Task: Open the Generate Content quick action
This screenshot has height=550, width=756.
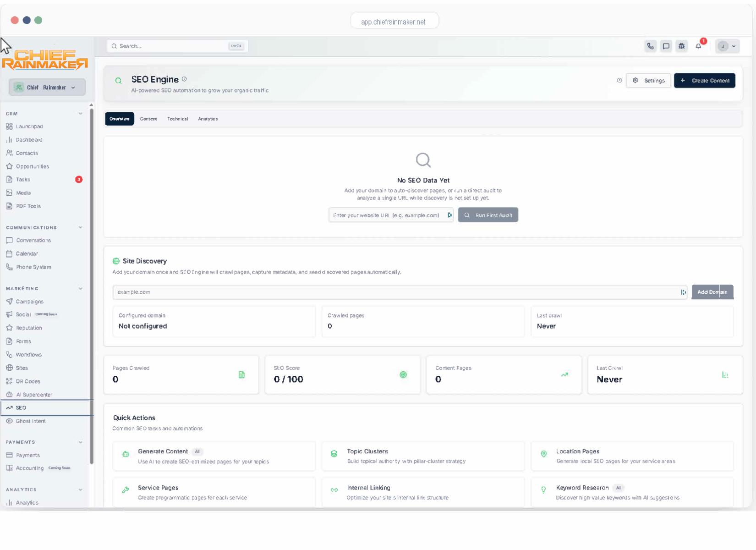Action: (214, 456)
